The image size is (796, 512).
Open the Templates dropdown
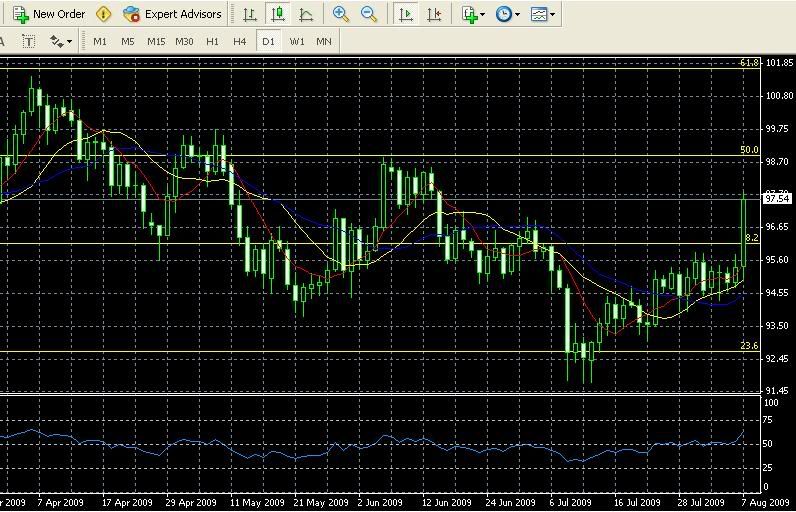[544, 14]
